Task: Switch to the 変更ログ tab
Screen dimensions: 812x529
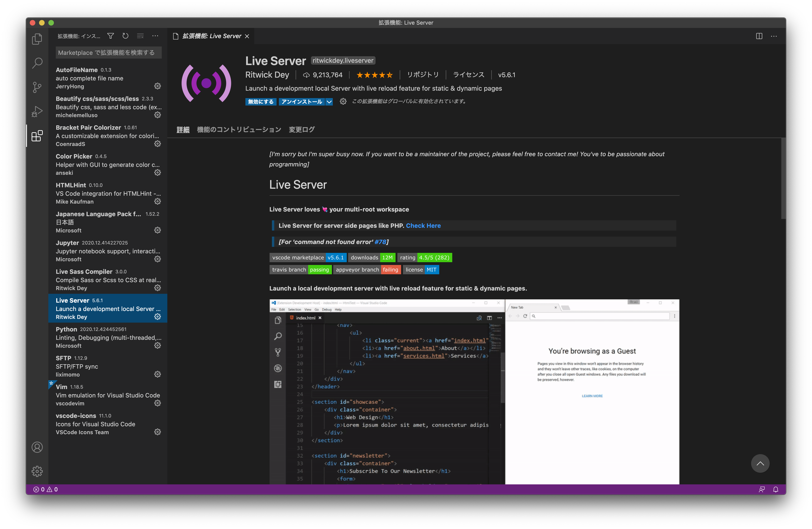Action: point(302,130)
